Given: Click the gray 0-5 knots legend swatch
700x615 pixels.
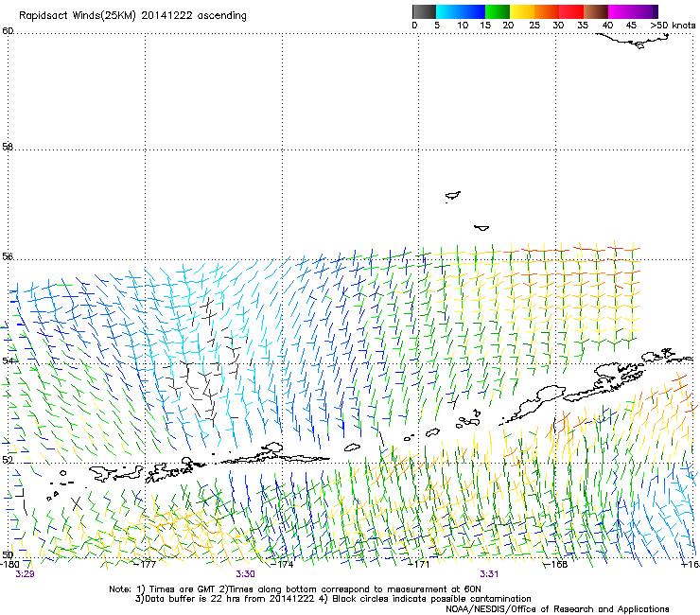Looking at the screenshot, I should pyautogui.click(x=424, y=11).
